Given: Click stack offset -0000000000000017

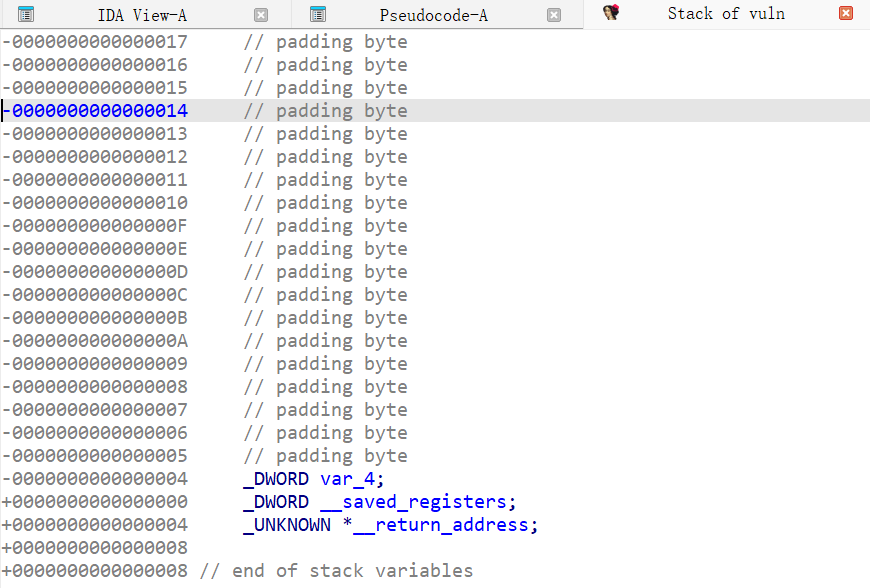Looking at the screenshot, I should [95, 42].
